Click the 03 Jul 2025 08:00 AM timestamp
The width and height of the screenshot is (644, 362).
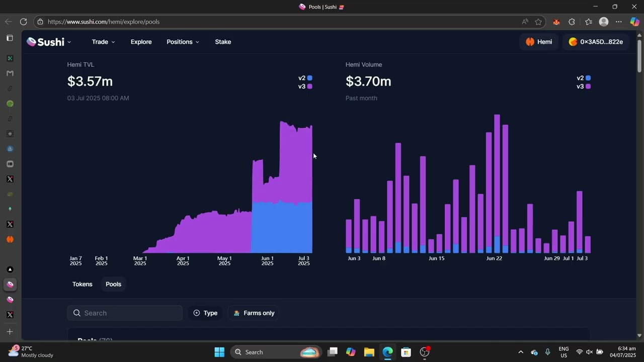coord(98,98)
